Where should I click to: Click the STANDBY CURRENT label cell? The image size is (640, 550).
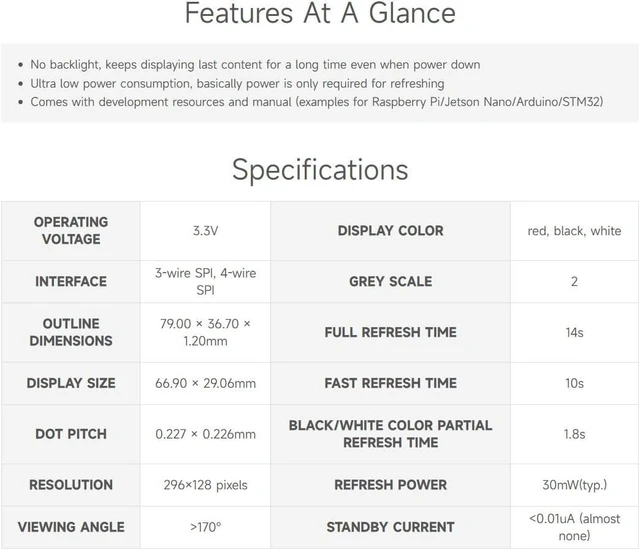coord(390,527)
